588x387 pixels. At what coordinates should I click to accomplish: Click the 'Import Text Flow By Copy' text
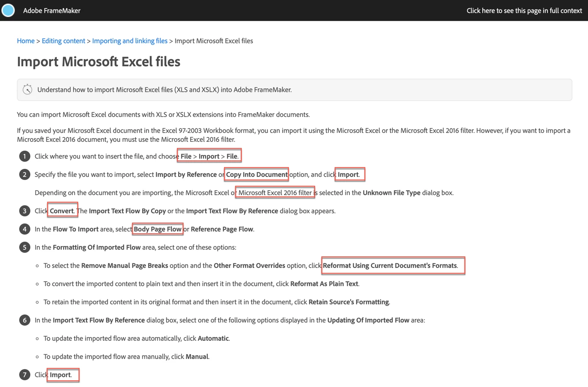[x=128, y=211]
